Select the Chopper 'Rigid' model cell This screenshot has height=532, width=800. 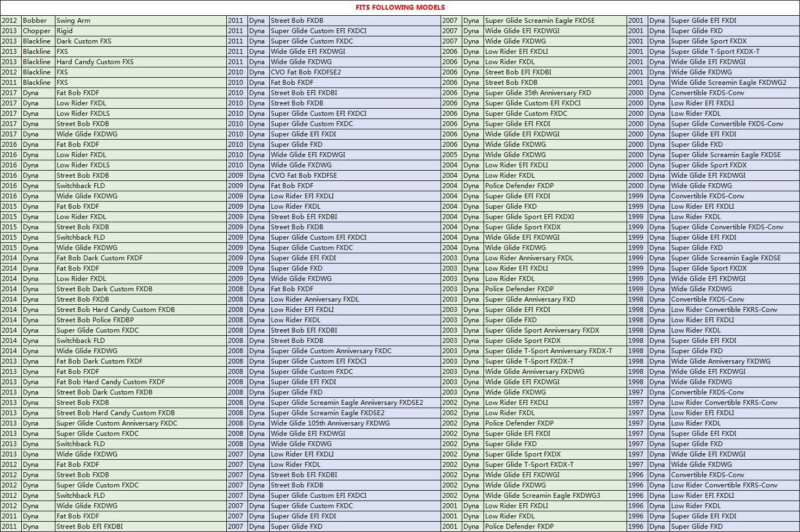point(65,31)
